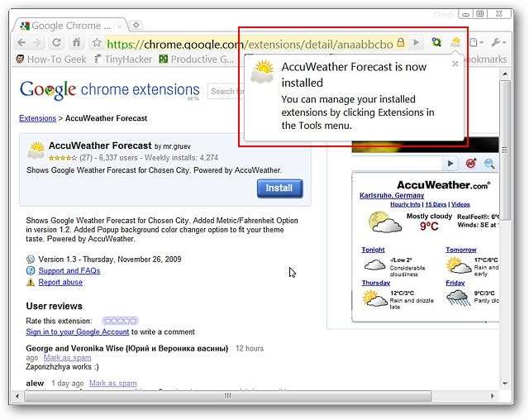
Task: Click the Tomorrow forecast link
Action: tap(461, 250)
